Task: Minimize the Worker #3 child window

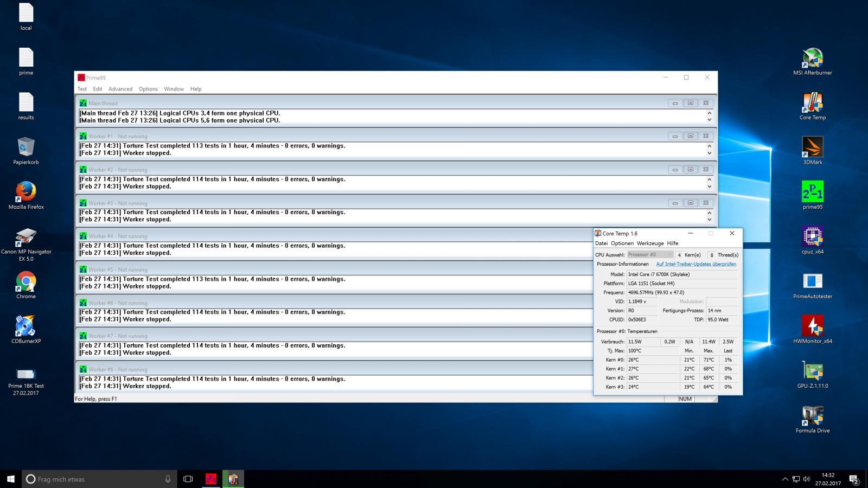Action: [675, 203]
